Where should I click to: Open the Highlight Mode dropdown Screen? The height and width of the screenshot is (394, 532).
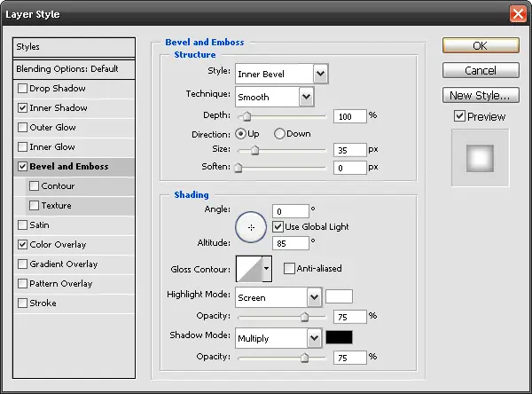coord(278,297)
